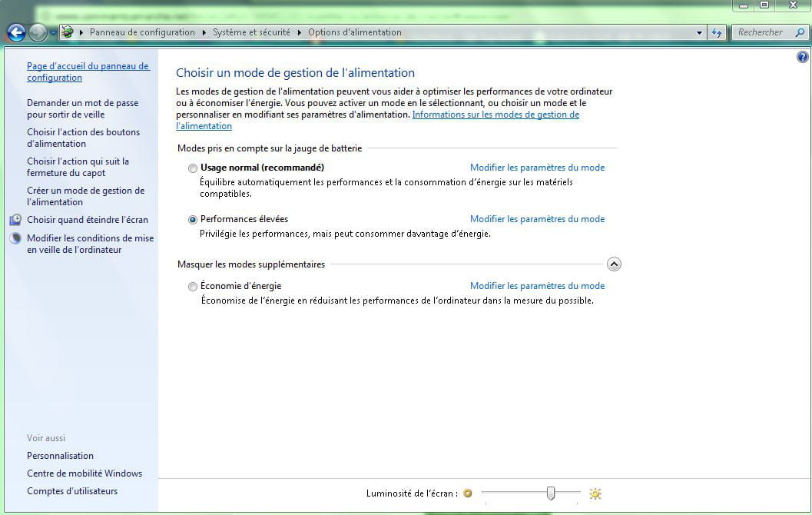Close the Options d'alimentation window
This screenshot has width=812, height=515.
pos(793,5)
